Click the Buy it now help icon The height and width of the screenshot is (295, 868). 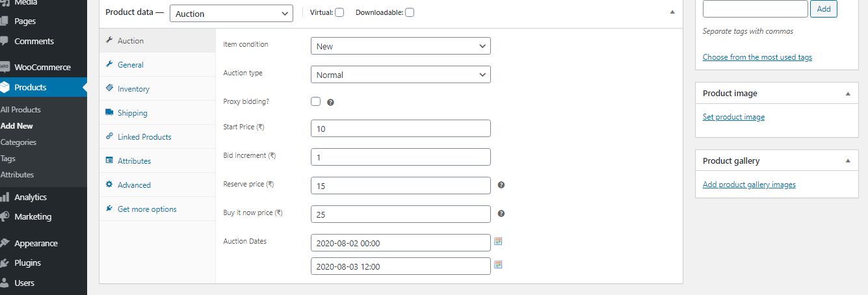click(501, 214)
